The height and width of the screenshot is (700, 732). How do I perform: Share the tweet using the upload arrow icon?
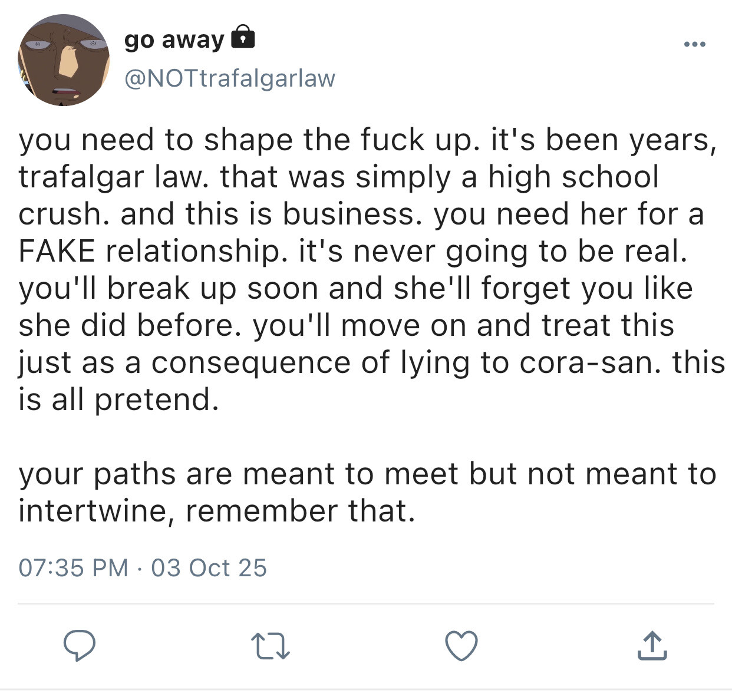pyautogui.click(x=652, y=645)
